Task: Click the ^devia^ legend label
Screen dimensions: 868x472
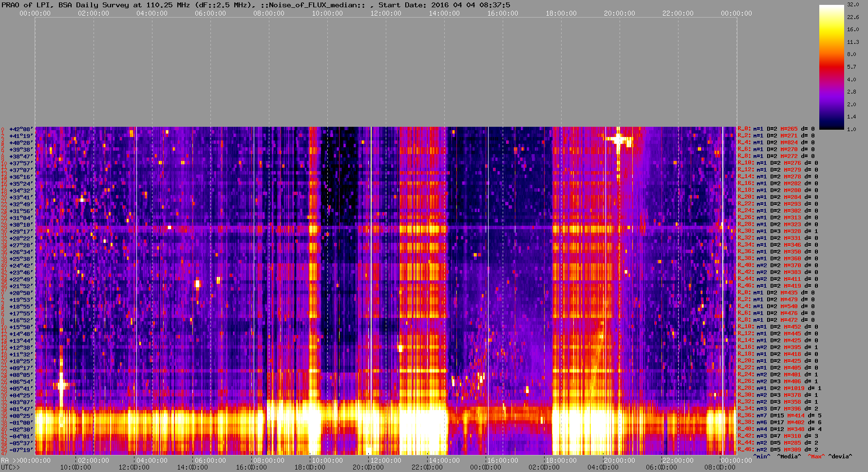Action: (x=840, y=457)
